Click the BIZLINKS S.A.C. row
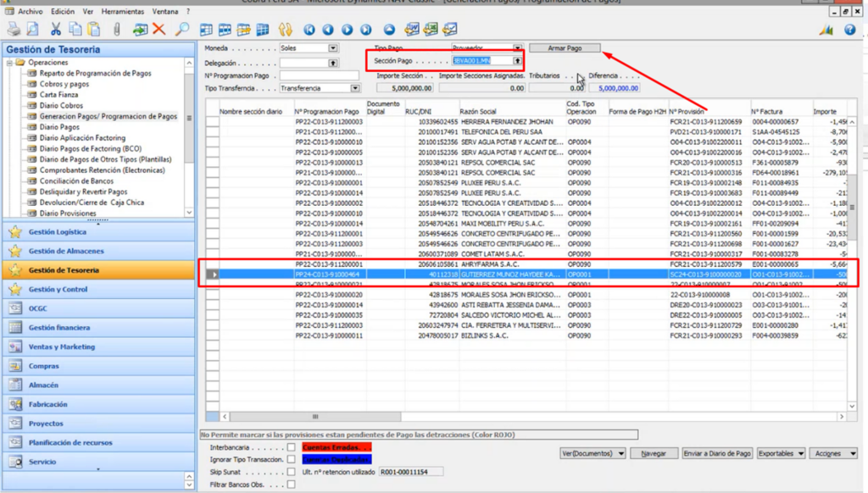The image size is (868, 493). click(526, 335)
